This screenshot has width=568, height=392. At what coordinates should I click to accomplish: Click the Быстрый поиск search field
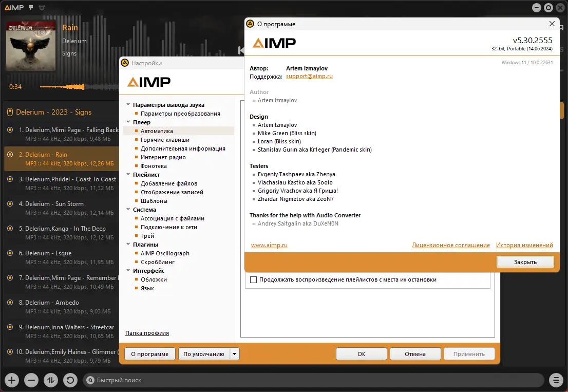pyautogui.click(x=313, y=380)
